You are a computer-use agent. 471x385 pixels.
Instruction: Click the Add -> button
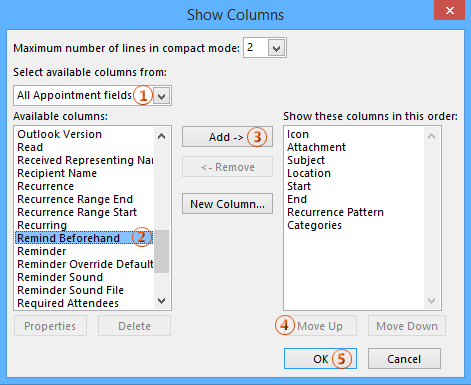[227, 137]
